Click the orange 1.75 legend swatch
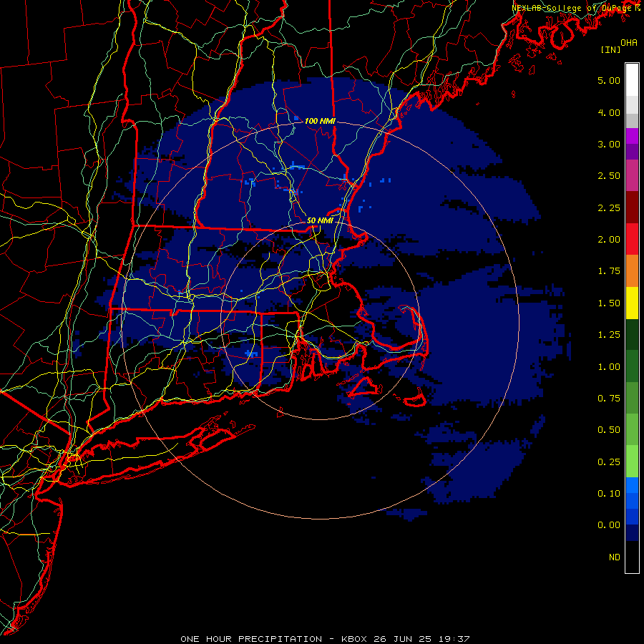The width and height of the screenshot is (644, 644). coord(632,271)
